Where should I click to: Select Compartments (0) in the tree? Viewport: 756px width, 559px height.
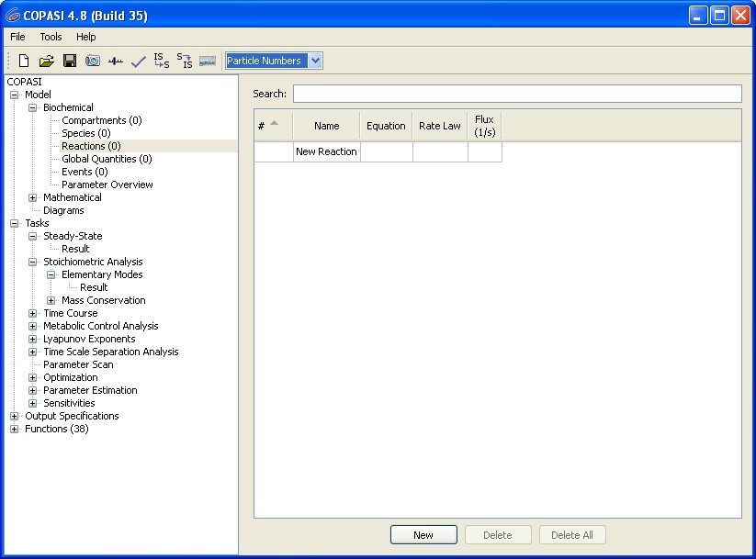102,120
